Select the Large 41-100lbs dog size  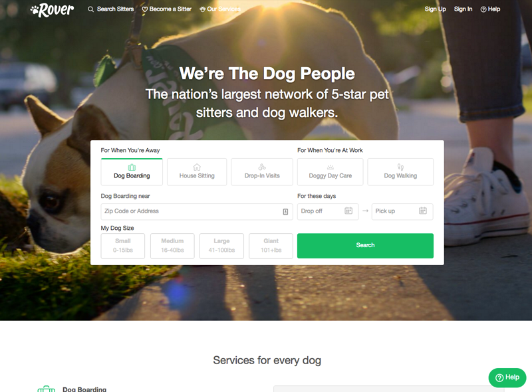(221, 246)
